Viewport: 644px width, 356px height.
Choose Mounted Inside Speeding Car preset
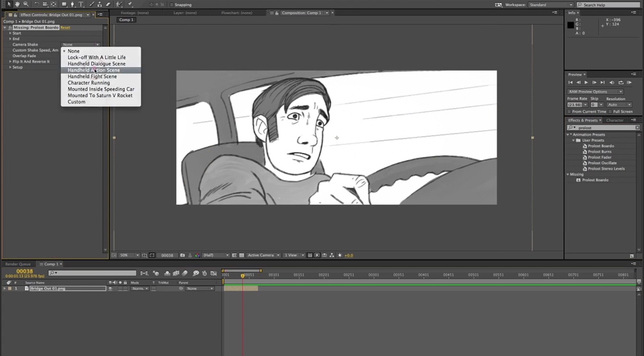pos(101,89)
